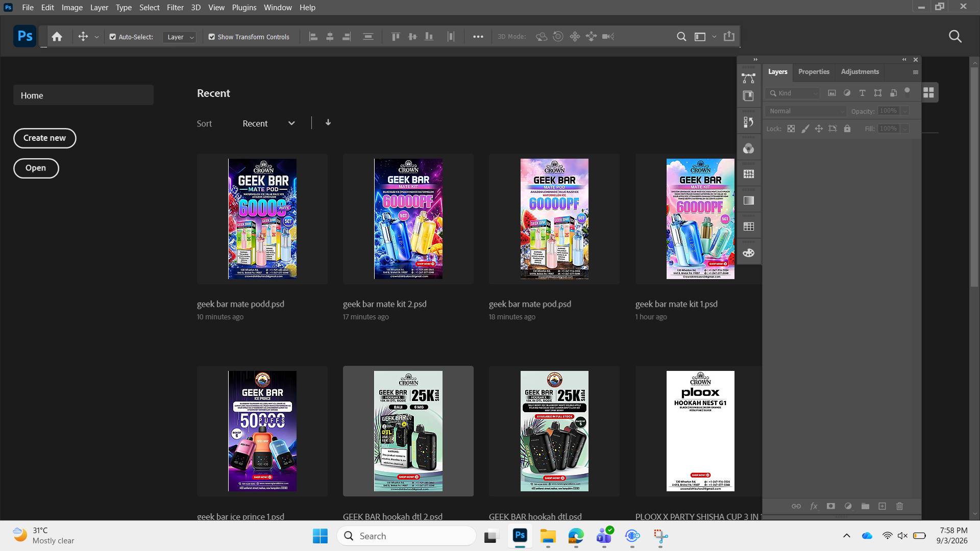Image resolution: width=980 pixels, height=551 pixels.
Task: Toggle the layer filtering on/off switch
Action: tap(907, 92)
